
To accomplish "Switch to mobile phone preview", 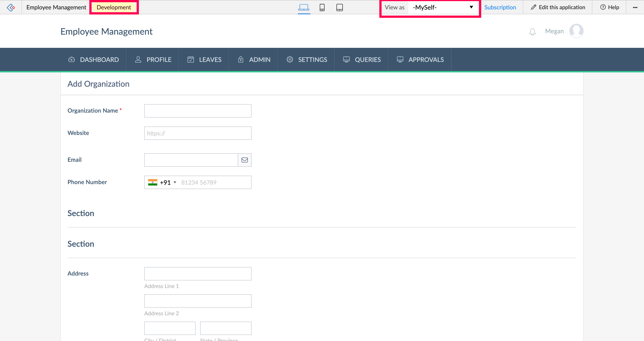I will [322, 7].
